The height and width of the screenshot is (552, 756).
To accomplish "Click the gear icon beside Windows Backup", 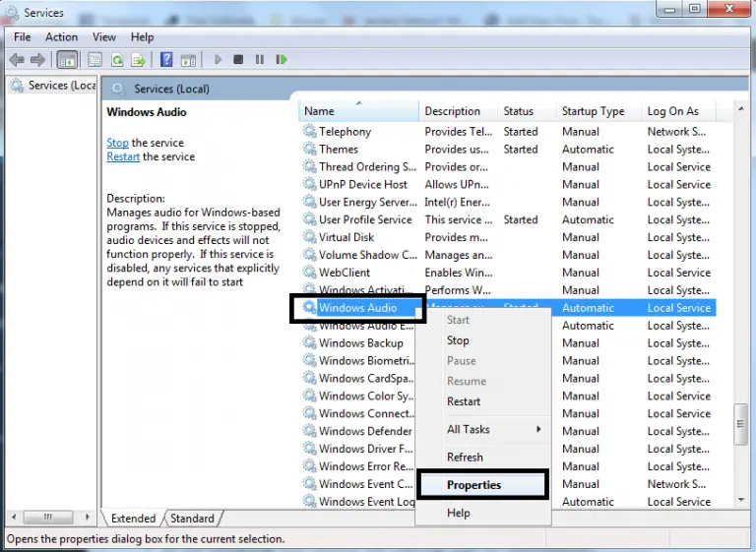I will [x=309, y=342].
